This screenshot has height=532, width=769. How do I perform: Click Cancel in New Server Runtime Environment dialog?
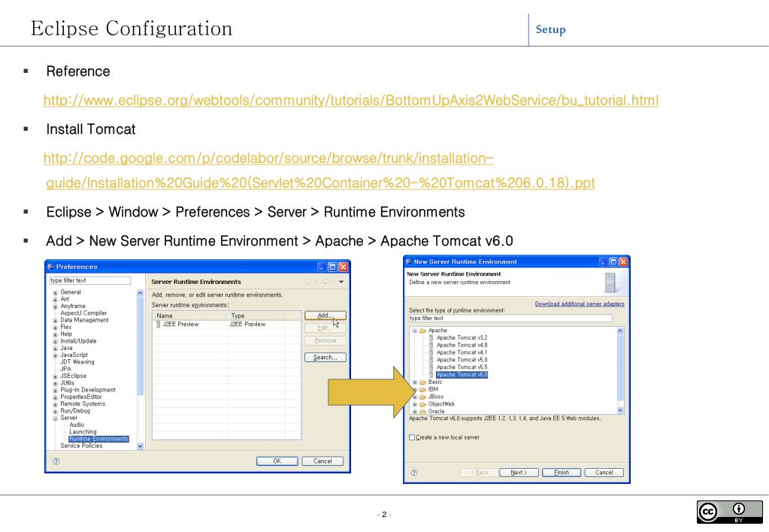click(604, 473)
